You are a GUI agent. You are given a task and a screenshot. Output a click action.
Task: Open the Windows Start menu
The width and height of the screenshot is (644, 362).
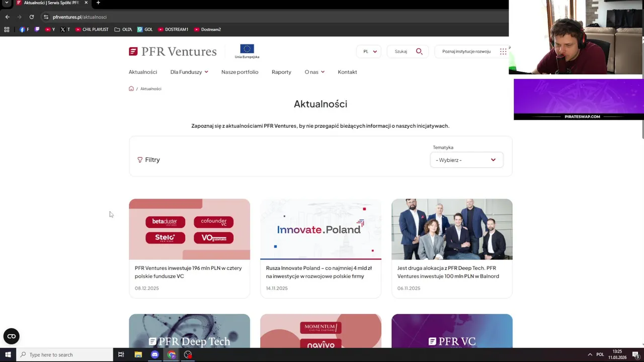tap(8, 354)
